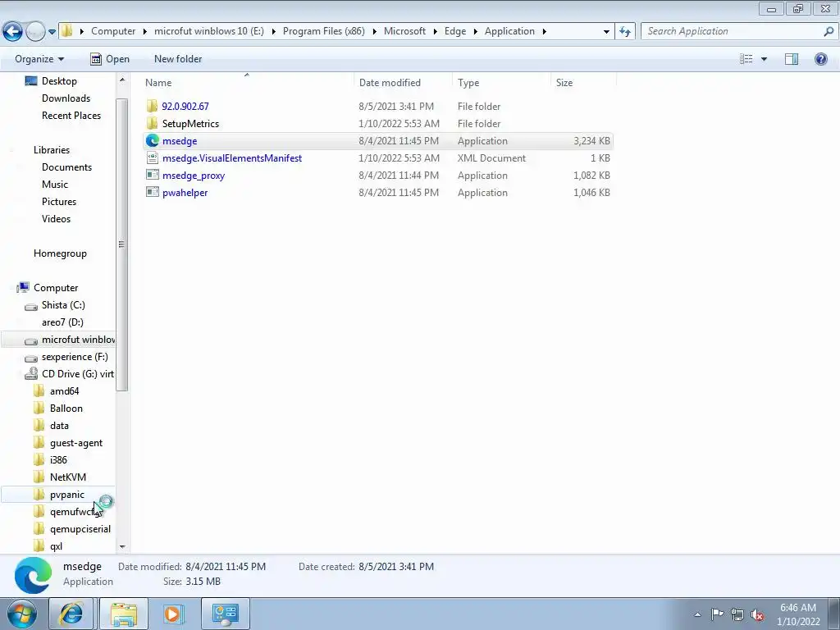Viewport: 840px width, 630px height.
Task: Open the areo7 (D:) drive
Action: (x=62, y=322)
